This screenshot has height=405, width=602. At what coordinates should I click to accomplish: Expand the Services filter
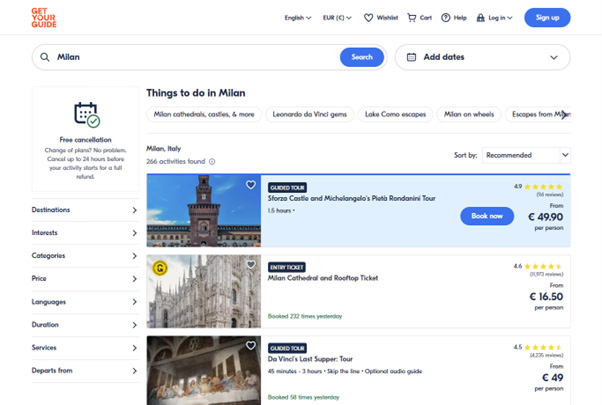85,348
